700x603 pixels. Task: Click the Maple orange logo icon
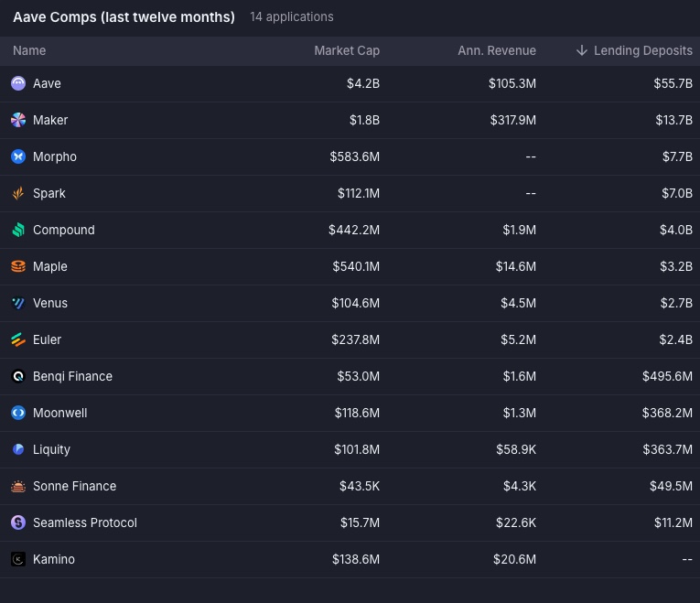point(18,266)
